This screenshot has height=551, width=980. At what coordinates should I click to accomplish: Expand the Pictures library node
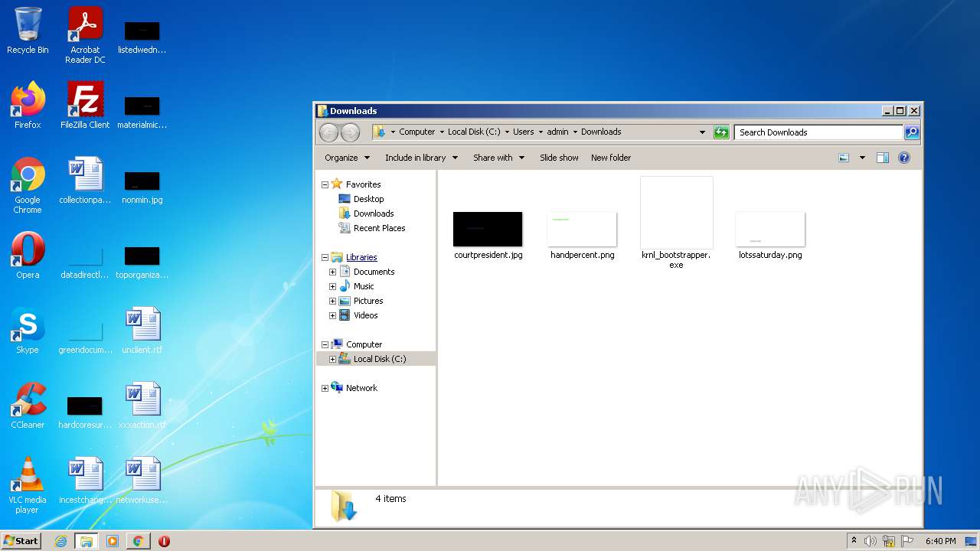coord(332,301)
